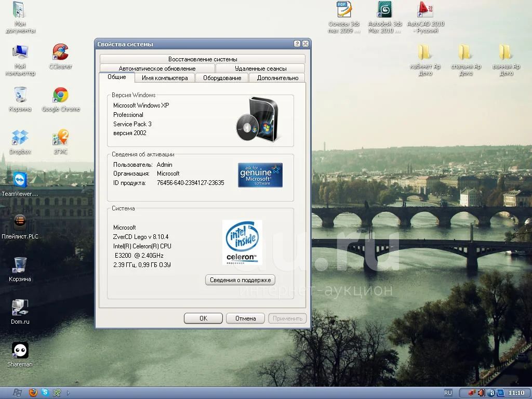Select the TeamViewer desktop icon
Image resolution: width=532 pixels, height=399 pixels.
[20, 184]
